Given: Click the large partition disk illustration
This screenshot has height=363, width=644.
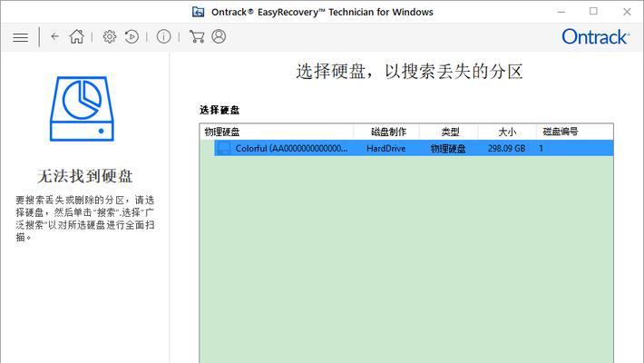Looking at the screenshot, I should click(82, 109).
